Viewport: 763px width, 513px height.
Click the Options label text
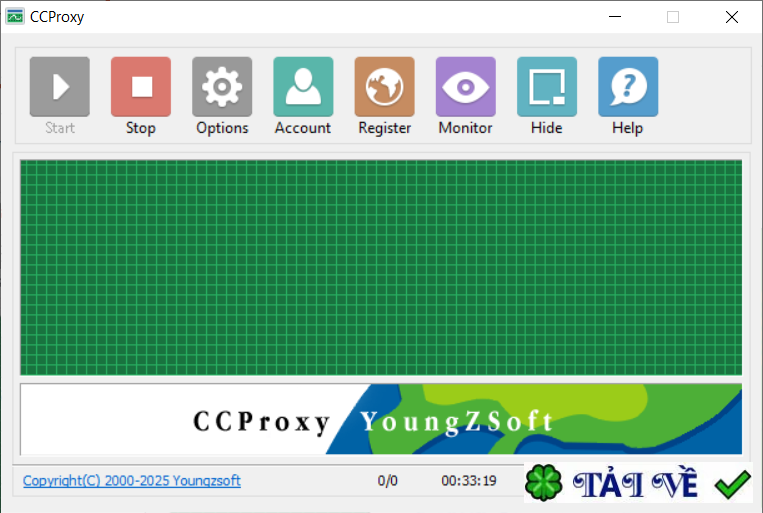222,128
